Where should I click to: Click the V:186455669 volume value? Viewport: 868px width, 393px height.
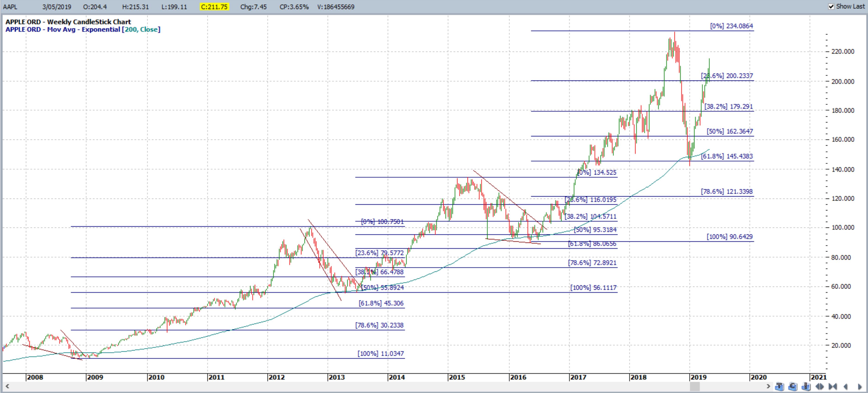pos(336,7)
